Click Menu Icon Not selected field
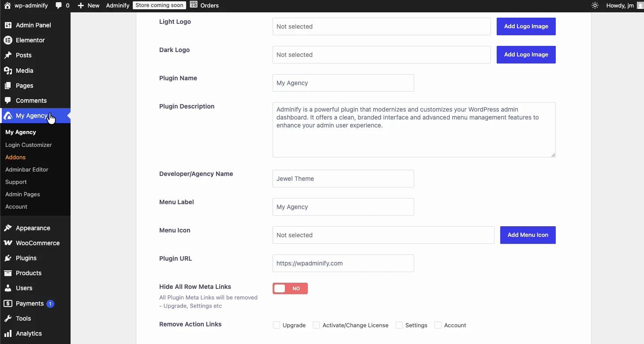644x344 pixels. [383, 235]
